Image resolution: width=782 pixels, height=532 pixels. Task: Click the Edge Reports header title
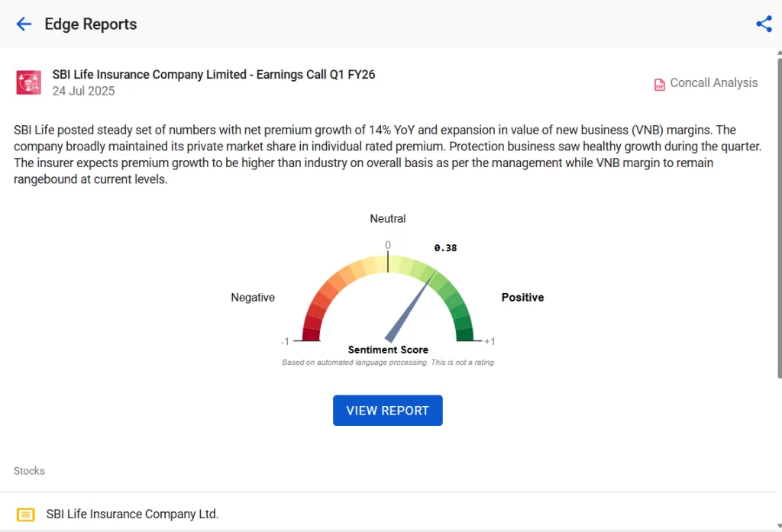[91, 24]
